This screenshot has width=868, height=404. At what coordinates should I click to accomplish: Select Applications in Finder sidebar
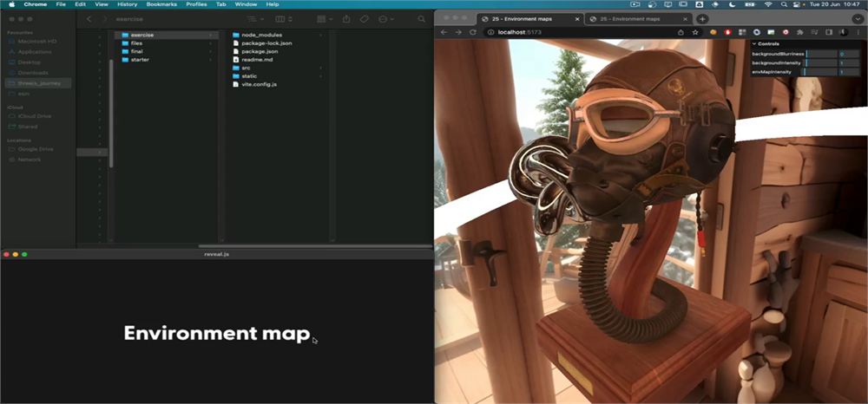point(35,52)
